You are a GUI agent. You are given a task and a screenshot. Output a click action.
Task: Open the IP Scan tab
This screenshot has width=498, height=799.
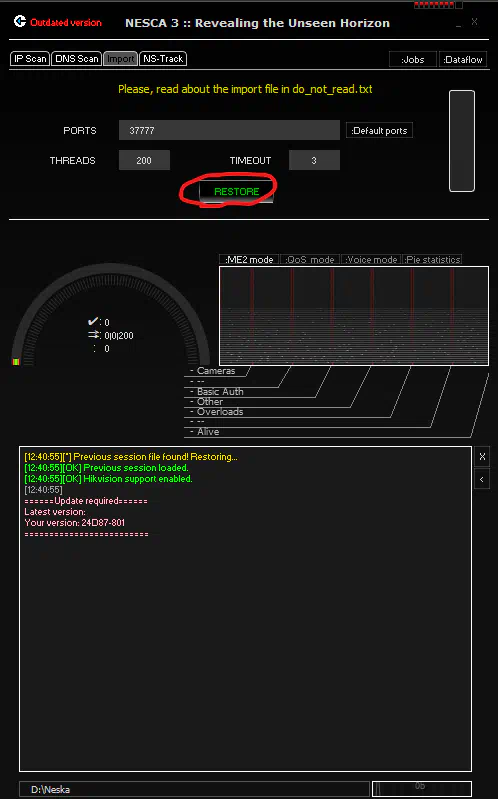(30, 59)
